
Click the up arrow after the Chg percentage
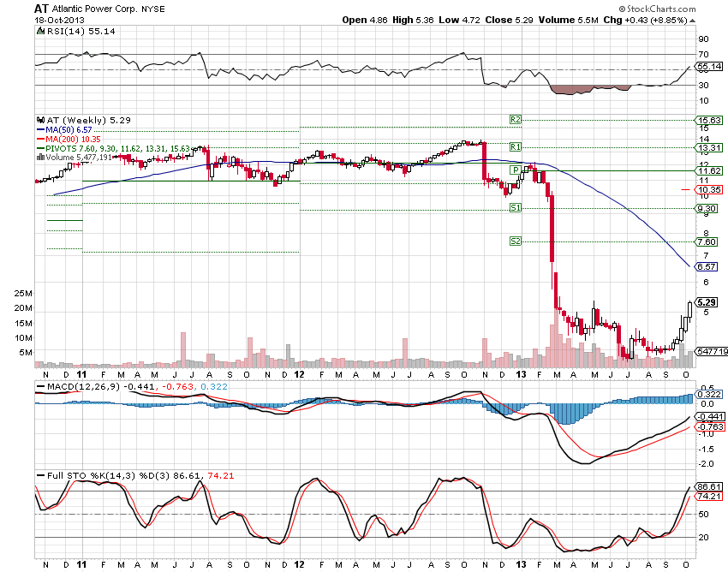click(692, 21)
